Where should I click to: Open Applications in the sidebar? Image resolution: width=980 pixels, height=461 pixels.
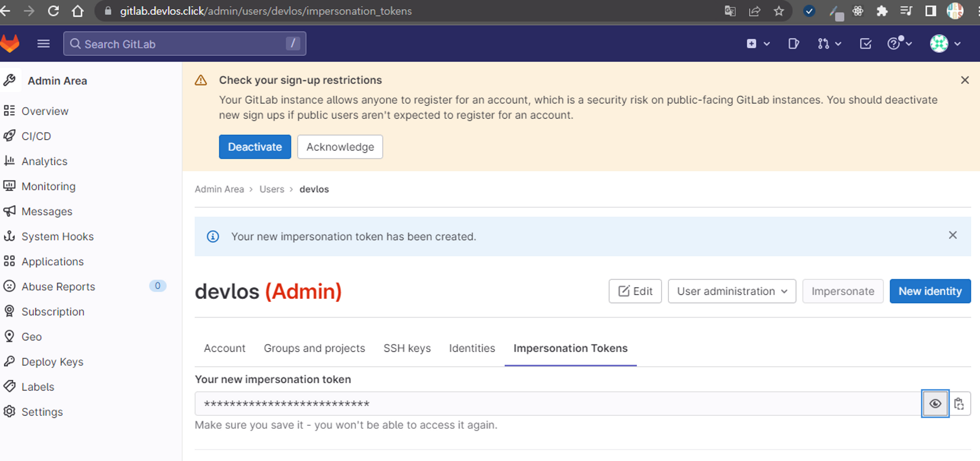[x=53, y=262]
